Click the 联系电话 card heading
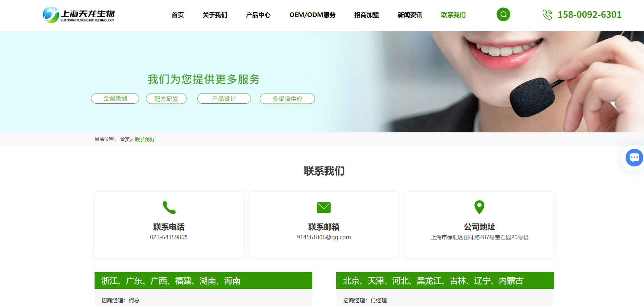 pyautogui.click(x=169, y=227)
